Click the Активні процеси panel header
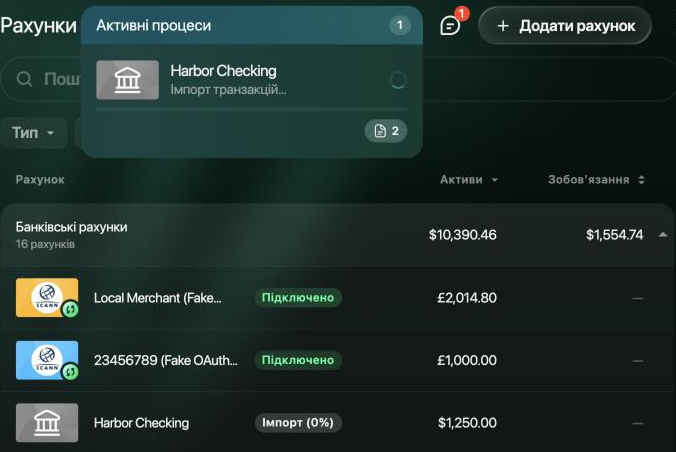676x452 pixels. tap(251, 25)
